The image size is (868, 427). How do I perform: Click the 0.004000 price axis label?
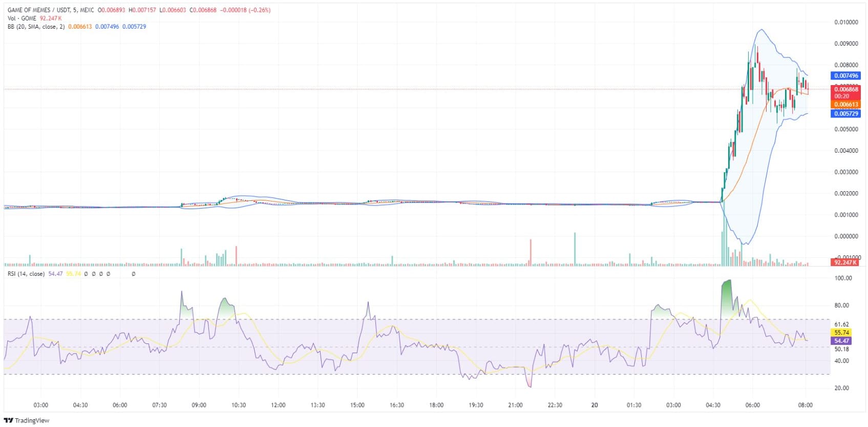pyautogui.click(x=846, y=151)
